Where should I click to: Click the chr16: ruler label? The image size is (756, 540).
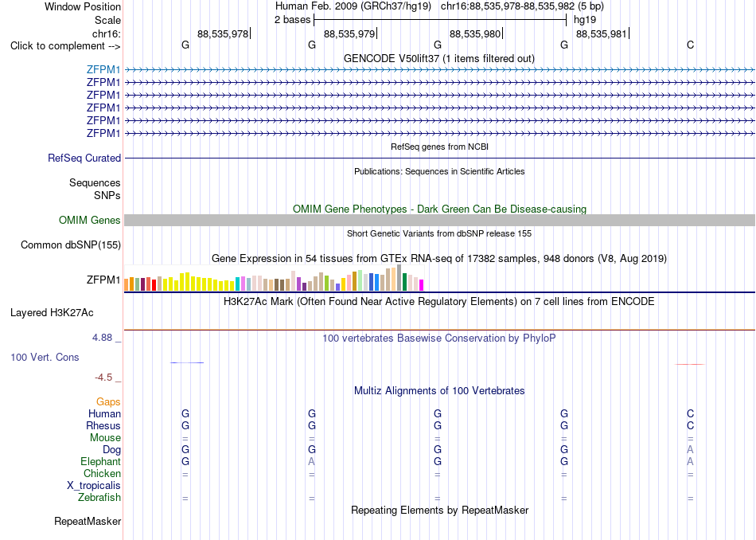pos(106,33)
